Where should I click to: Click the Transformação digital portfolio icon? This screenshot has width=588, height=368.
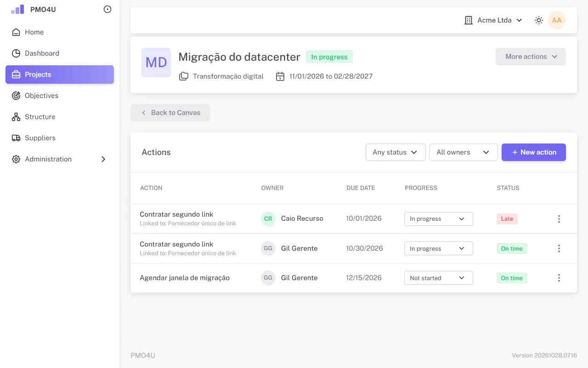point(184,76)
